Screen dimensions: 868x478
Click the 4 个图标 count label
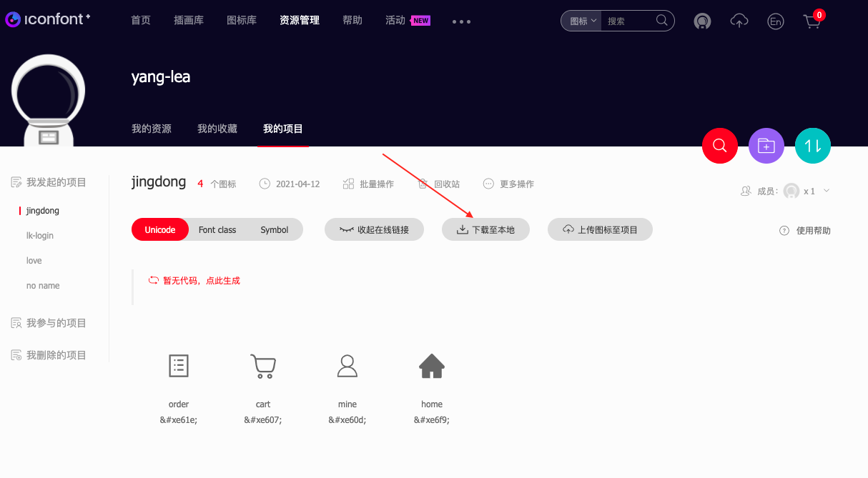tap(217, 184)
